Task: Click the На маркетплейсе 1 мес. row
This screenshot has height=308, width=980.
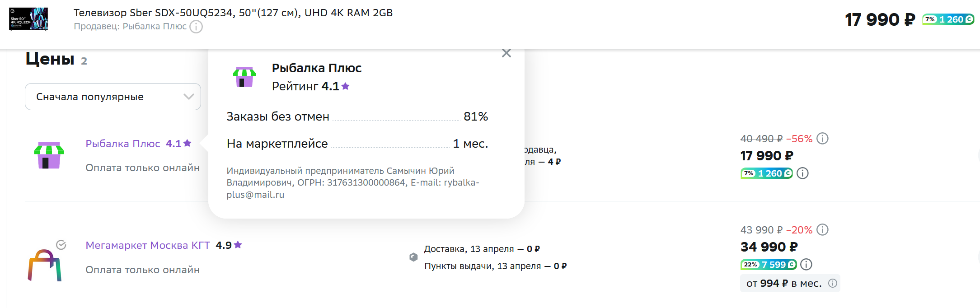Action: [357, 144]
